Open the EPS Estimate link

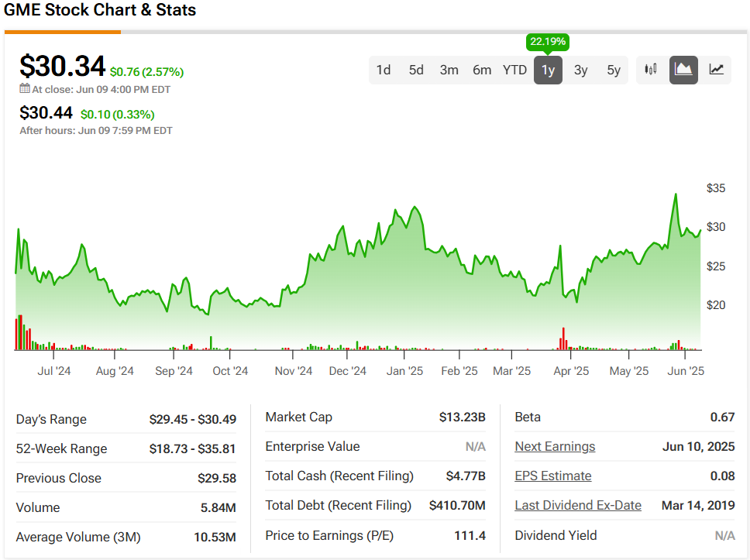(x=552, y=476)
